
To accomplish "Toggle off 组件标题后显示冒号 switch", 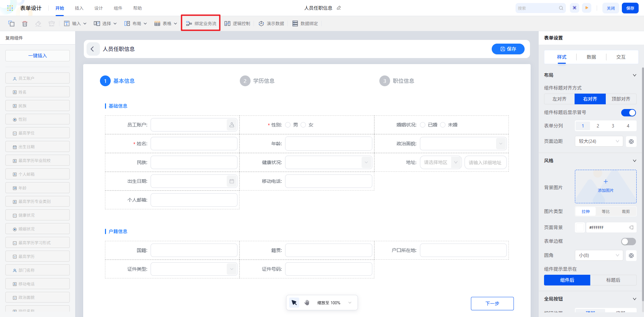I will coord(629,113).
